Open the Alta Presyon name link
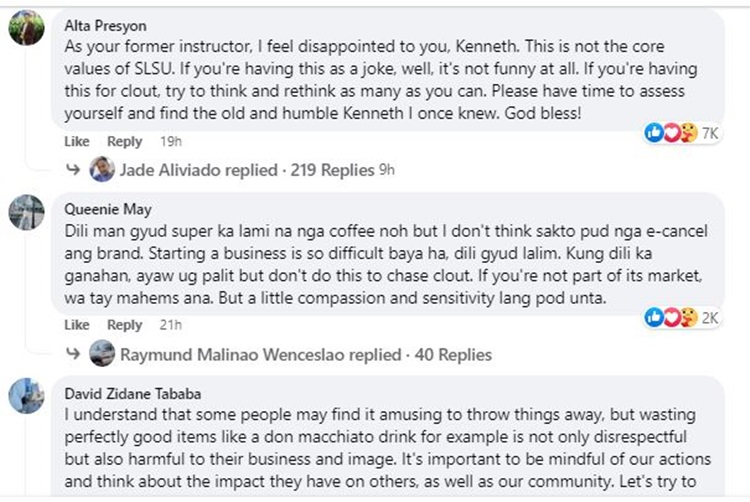 pos(105,26)
